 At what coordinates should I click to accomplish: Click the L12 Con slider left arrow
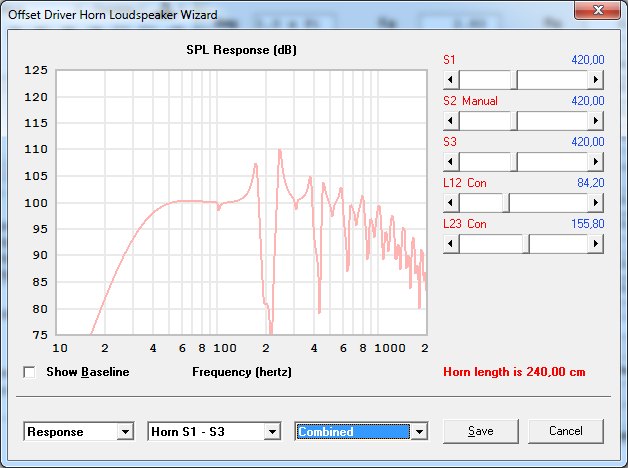tap(451, 203)
